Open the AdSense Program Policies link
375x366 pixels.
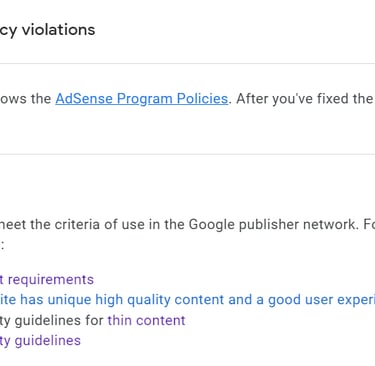click(142, 99)
